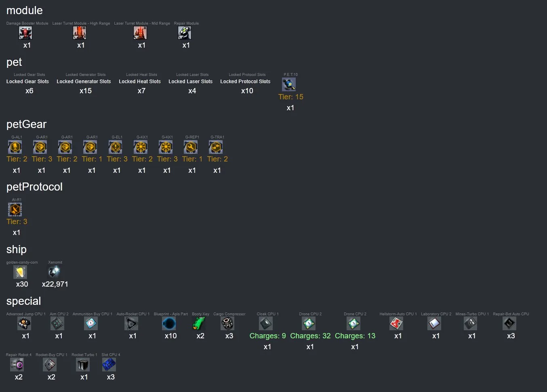
Task: Select the G-REP1 gear icon
Action: [x=191, y=147]
